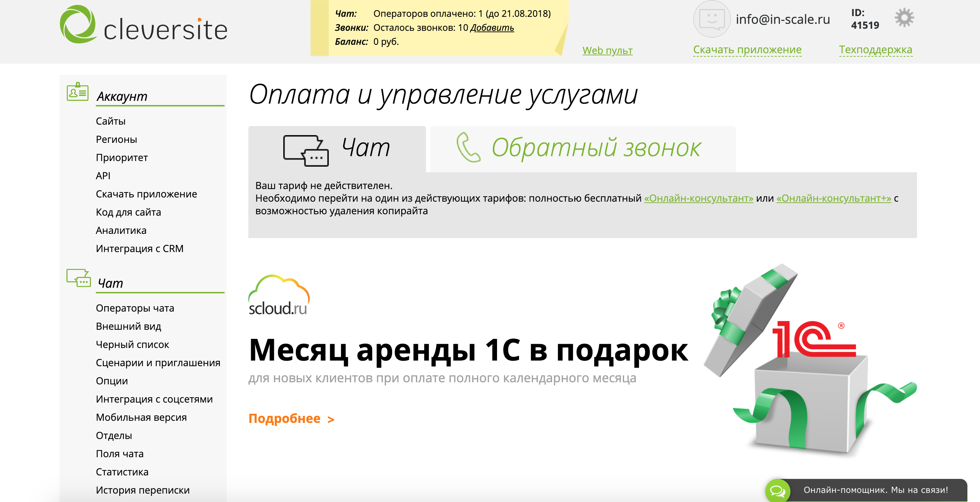Switch to the Обратный звонок tab

[582, 149]
